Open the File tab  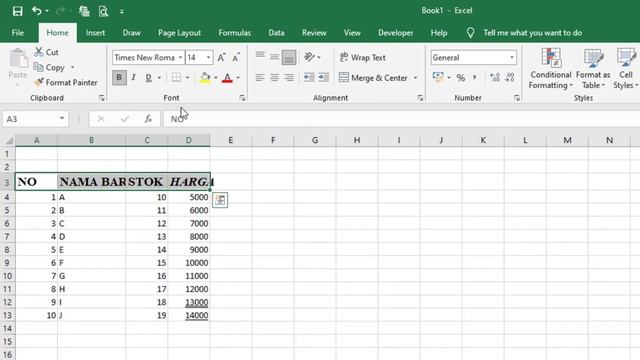[x=18, y=33]
